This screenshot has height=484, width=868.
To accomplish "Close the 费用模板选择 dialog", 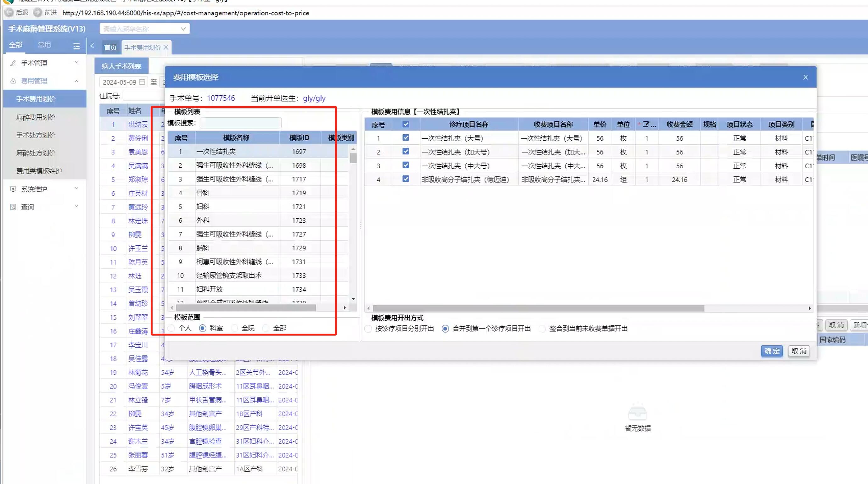I will point(805,77).
